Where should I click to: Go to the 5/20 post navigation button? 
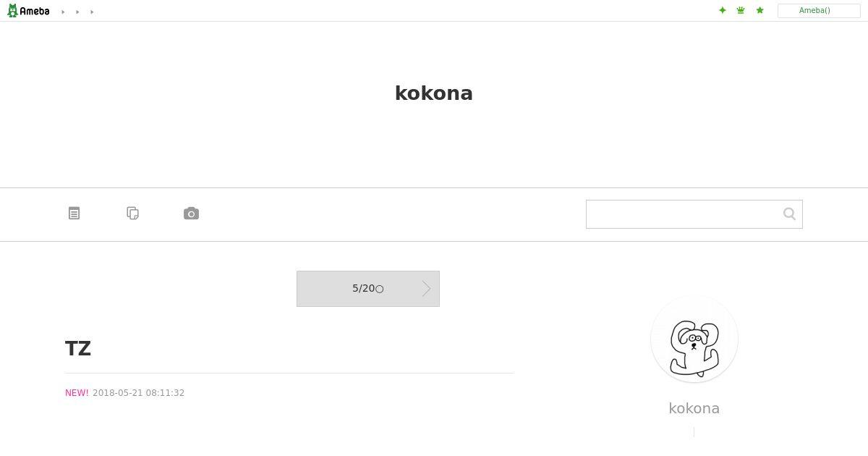[367, 289]
